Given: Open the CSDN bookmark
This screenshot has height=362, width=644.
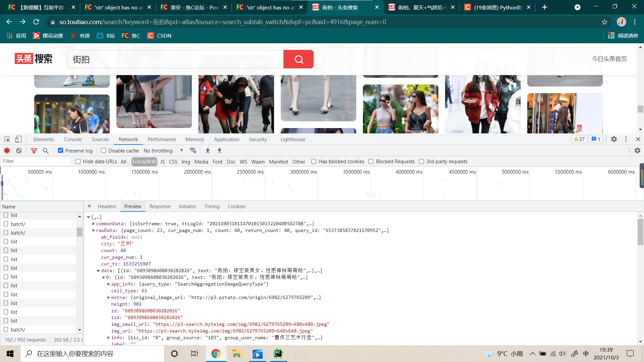Looking at the screenshot, I should click(x=160, y=36).
